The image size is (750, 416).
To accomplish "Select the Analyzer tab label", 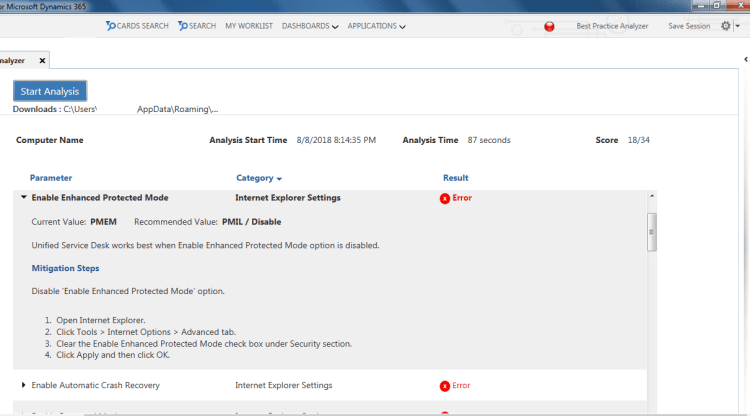I will (x=12, y=61).
